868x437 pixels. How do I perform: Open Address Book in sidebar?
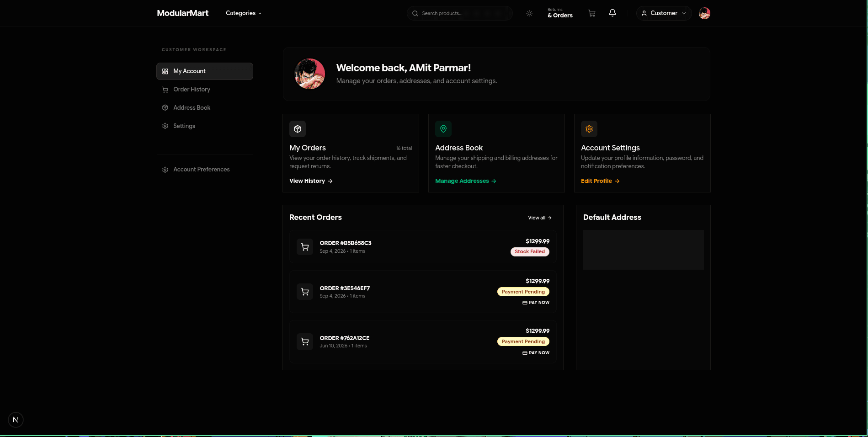205,108
